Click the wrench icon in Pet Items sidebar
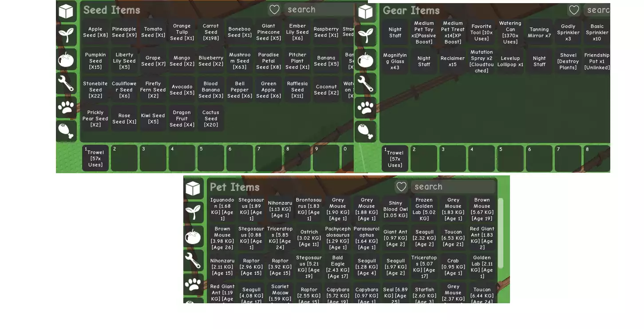This screenshot has width=644, height=329. click(x=193, y=260)
